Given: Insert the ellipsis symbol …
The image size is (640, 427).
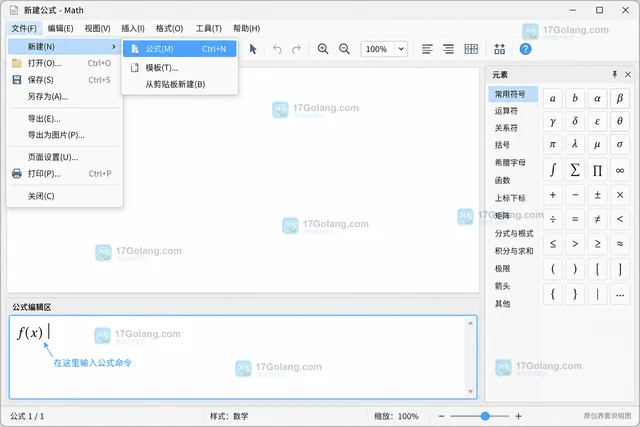Looking at the screenshot, I should [620, 294].
